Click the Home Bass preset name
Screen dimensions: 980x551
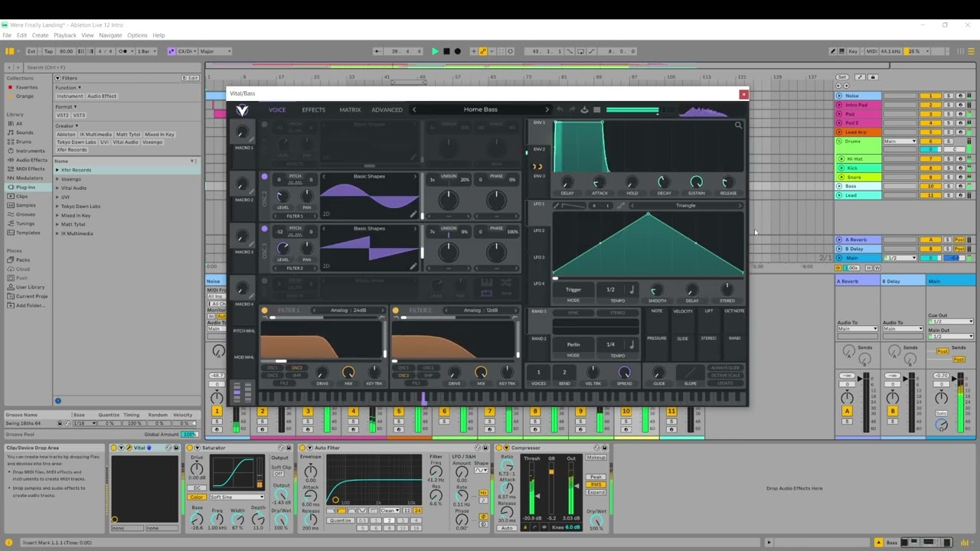coord(480,109)
